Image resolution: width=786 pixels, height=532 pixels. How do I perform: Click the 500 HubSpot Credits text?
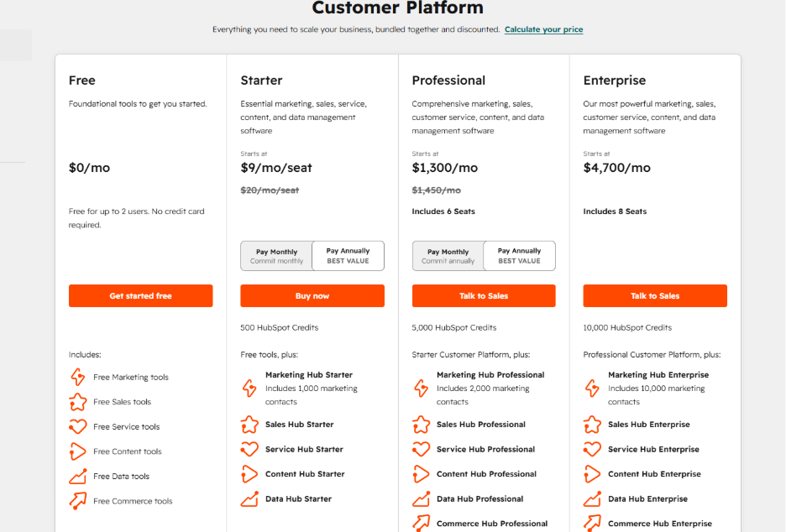coord(279,327)
